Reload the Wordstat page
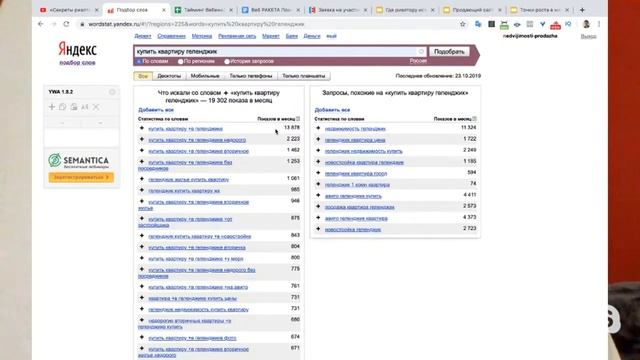The image size is (640, 360). (66, 24)
